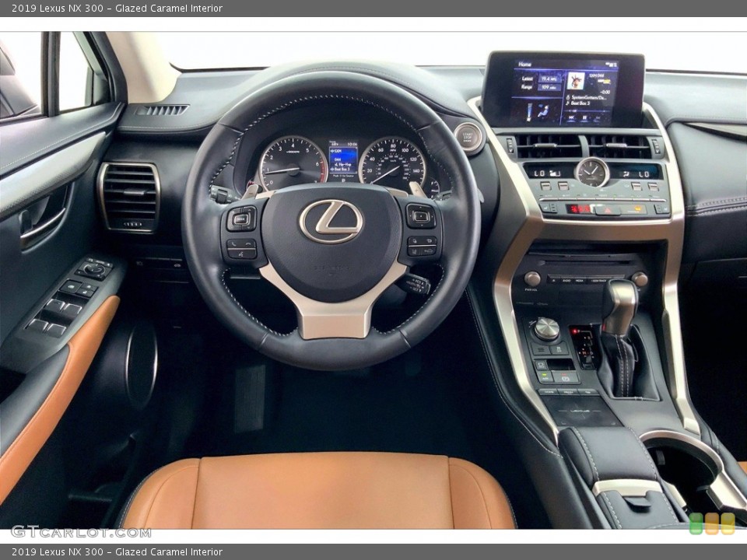Tap the green-lit AUTO button on the console
This screenshot has width=747, height=560.
pos(545,377)
